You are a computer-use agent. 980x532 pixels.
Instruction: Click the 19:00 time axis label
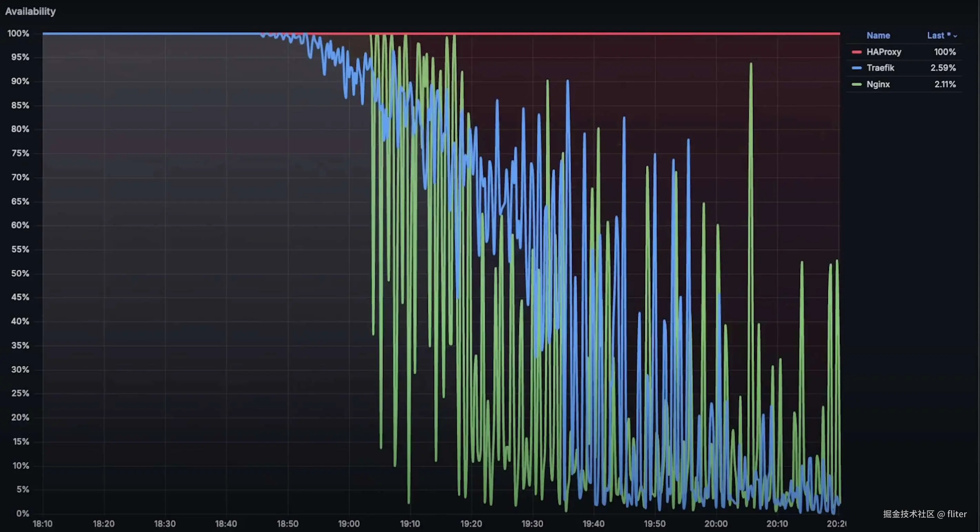[x=348, y=524]
